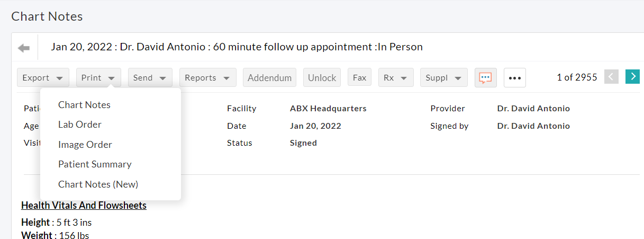
Task: Open the orange chat message icon
Action: (485, 77)
